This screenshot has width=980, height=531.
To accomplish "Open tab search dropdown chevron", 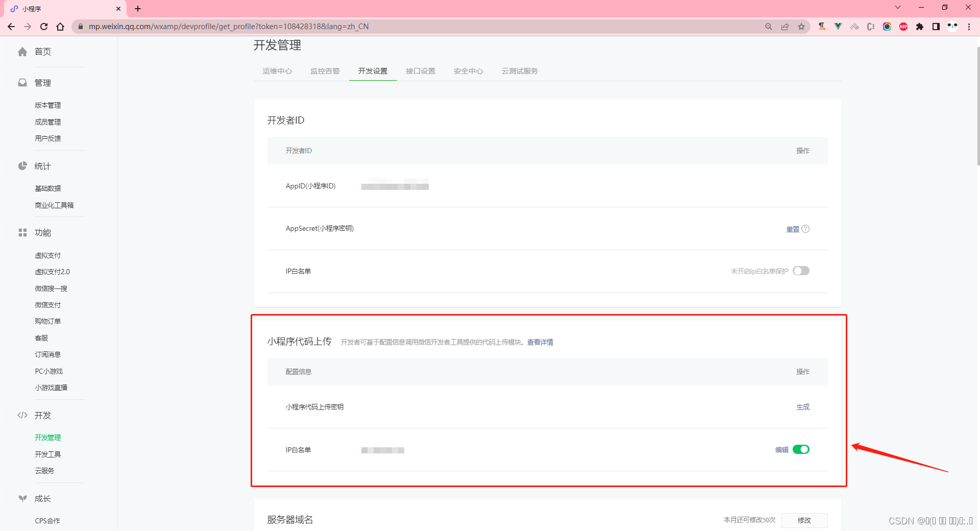I will (898, 7).
